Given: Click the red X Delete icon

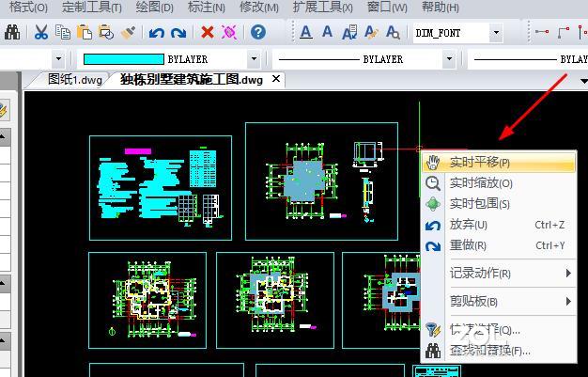Looking at the screenshot, I should point(207,32).
